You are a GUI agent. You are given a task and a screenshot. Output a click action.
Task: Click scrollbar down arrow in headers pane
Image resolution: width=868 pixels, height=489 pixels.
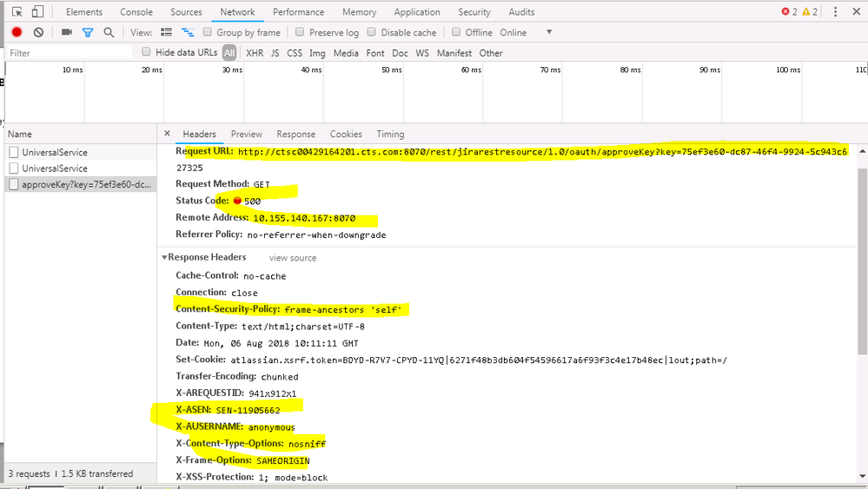[863, 476]
